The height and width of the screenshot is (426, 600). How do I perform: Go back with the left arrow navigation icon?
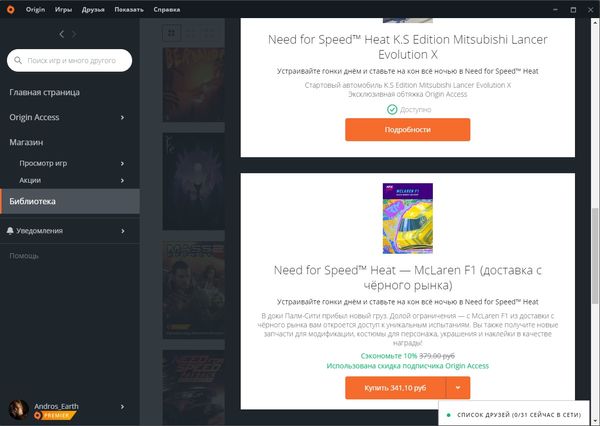point(62,34)
